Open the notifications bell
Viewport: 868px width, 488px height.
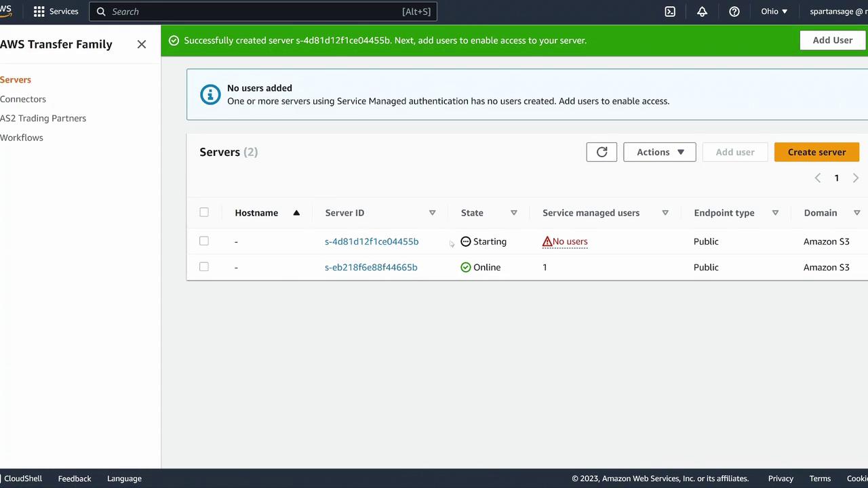click(x=702, y=12)
